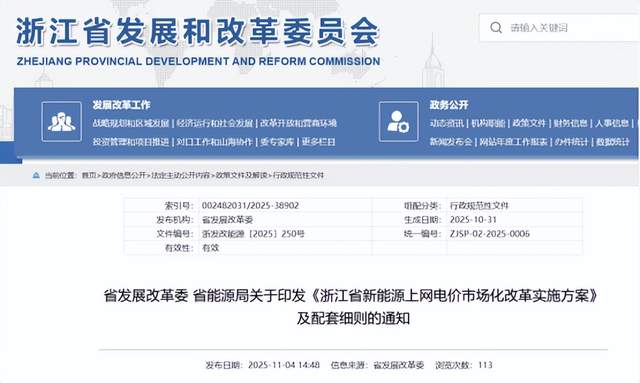Open 改革开放和营商环境 link
The height and width of the screenshot is (383, 640).
click(x=298, y=123)
